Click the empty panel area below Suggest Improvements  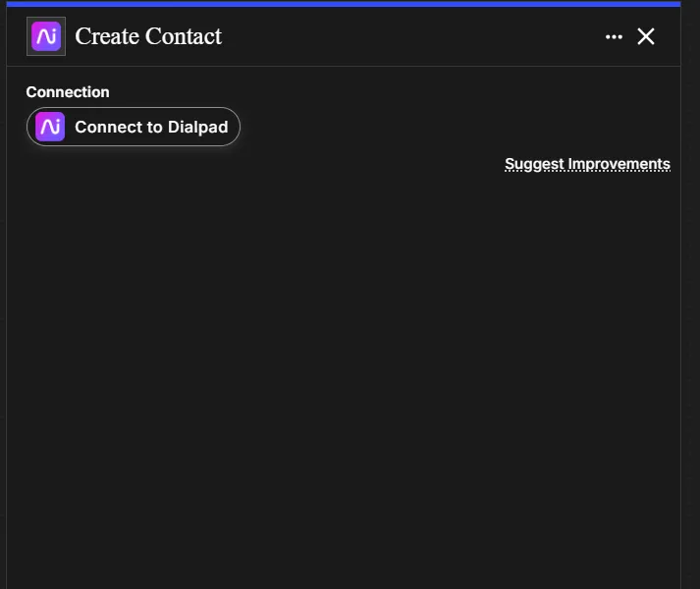(x=344, y=380)
